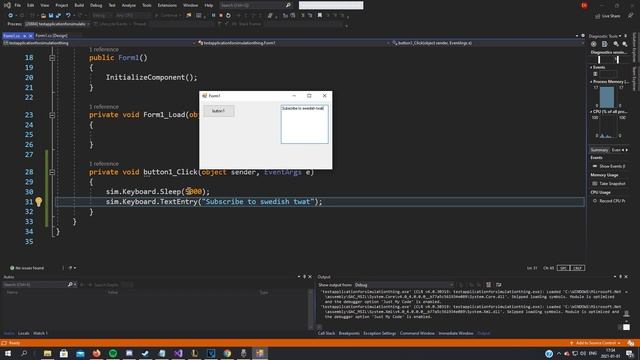Switch to the Form1.cs [Design] tab
The image size is (640, 360).
(x=51, y=36)
